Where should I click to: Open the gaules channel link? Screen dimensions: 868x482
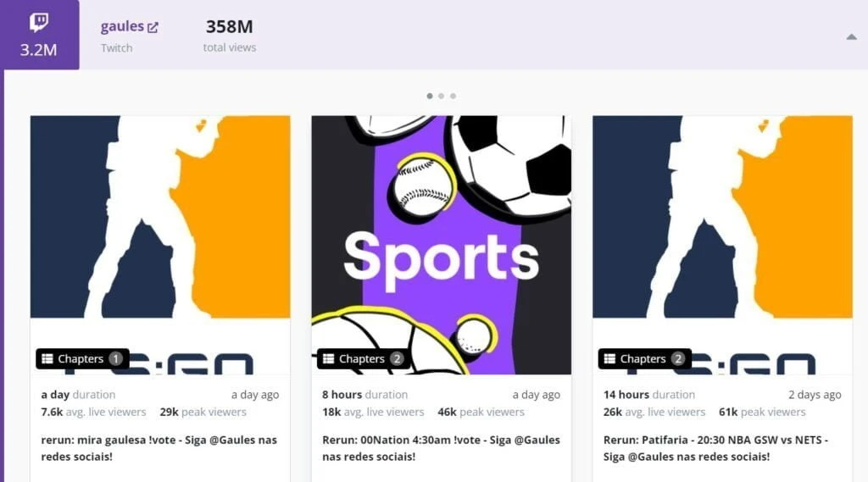point(122,26)
